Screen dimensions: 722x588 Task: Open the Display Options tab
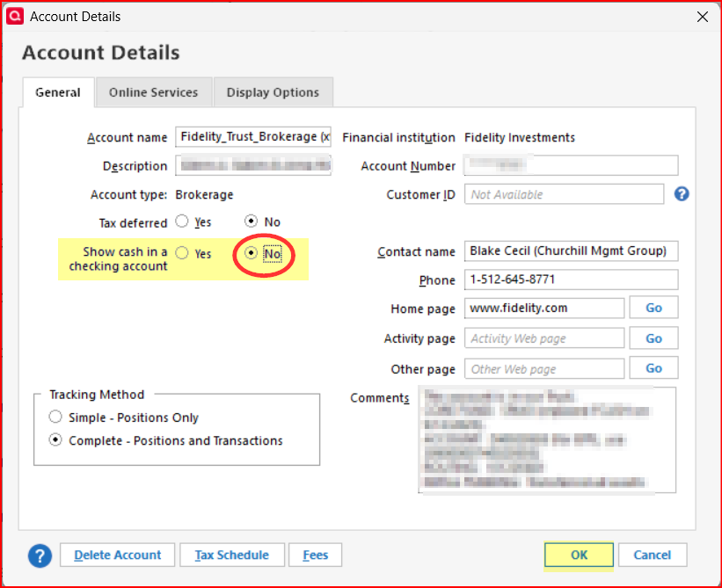pyautogui.click(x=273, y=92)
